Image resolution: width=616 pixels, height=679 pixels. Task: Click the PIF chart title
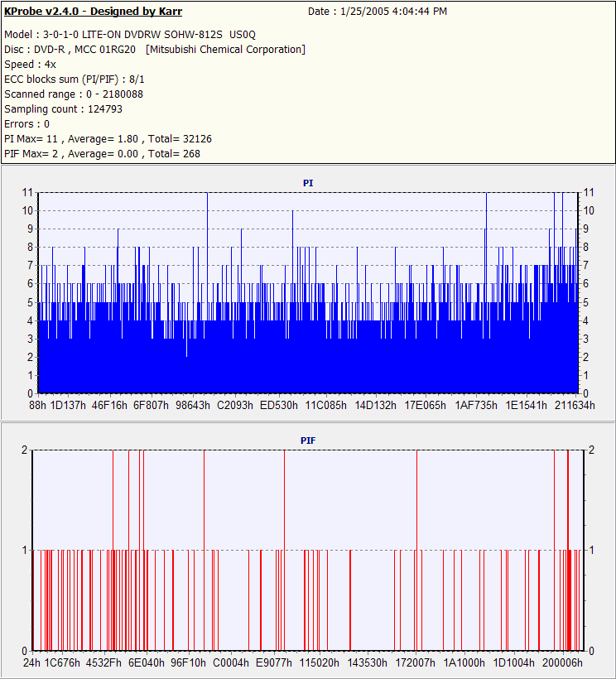(x=308, y=441)
